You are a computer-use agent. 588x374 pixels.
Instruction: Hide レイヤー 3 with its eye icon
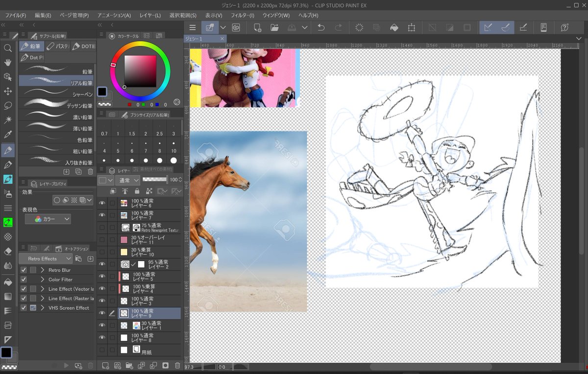(102, 301)
